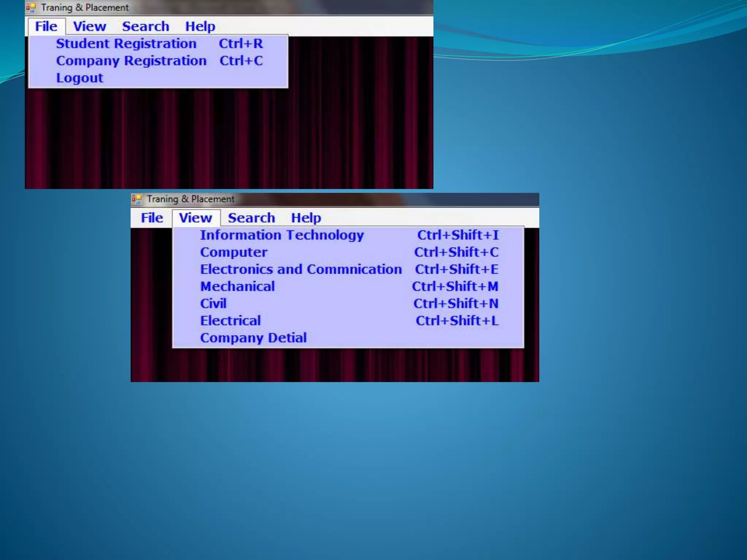The image size is (747, 560).
Task: Click View menu in lower window
Action: 196,218
